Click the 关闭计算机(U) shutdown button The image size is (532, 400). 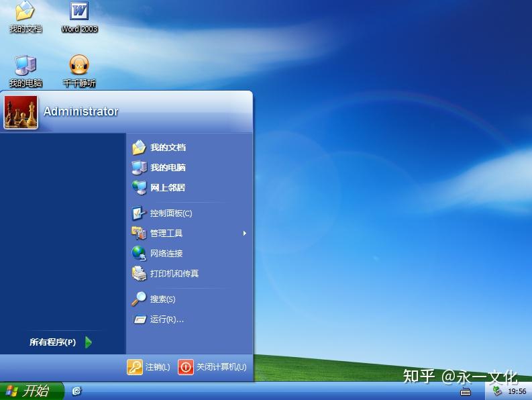point(213,367)
